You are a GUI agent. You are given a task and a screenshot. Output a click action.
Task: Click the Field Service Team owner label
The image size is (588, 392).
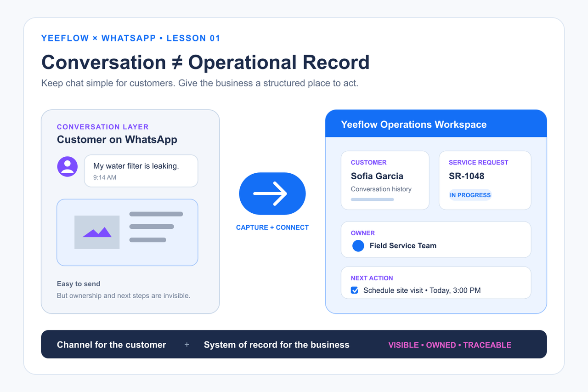tap(403, 245)
